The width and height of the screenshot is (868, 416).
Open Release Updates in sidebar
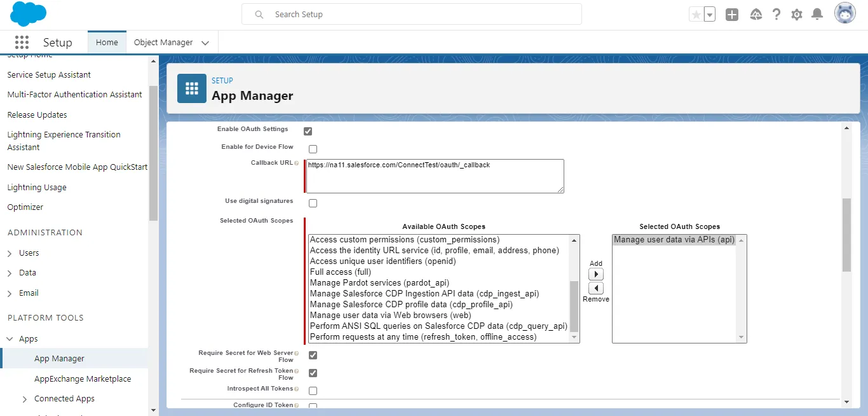(x=37, y=114)
